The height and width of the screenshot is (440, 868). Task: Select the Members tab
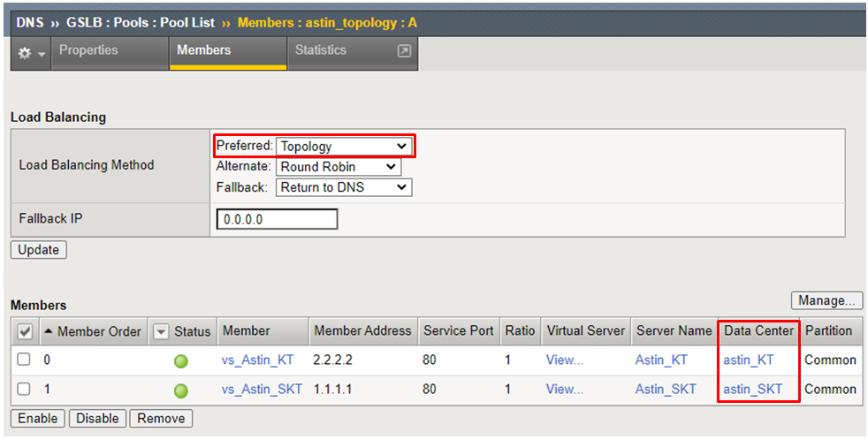coord(228,53)
